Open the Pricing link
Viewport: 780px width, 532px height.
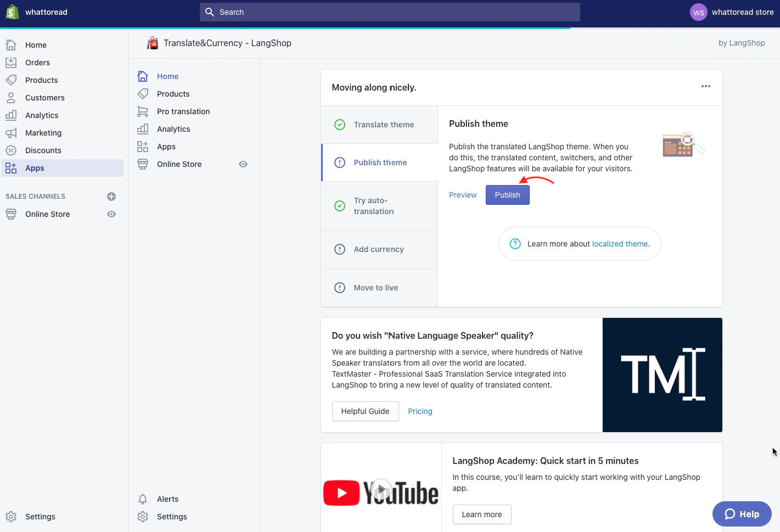click(420, 411)
